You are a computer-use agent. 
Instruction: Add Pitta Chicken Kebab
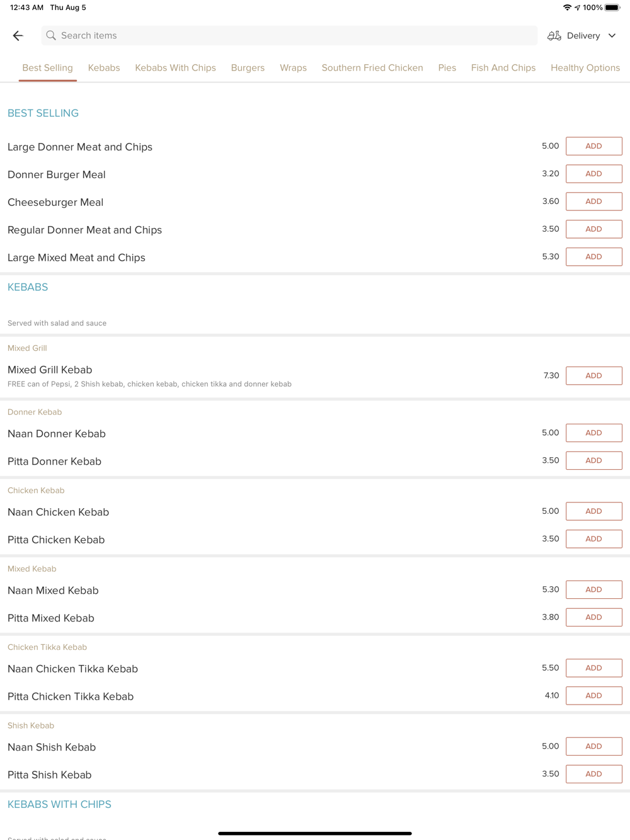click(593, 539)
